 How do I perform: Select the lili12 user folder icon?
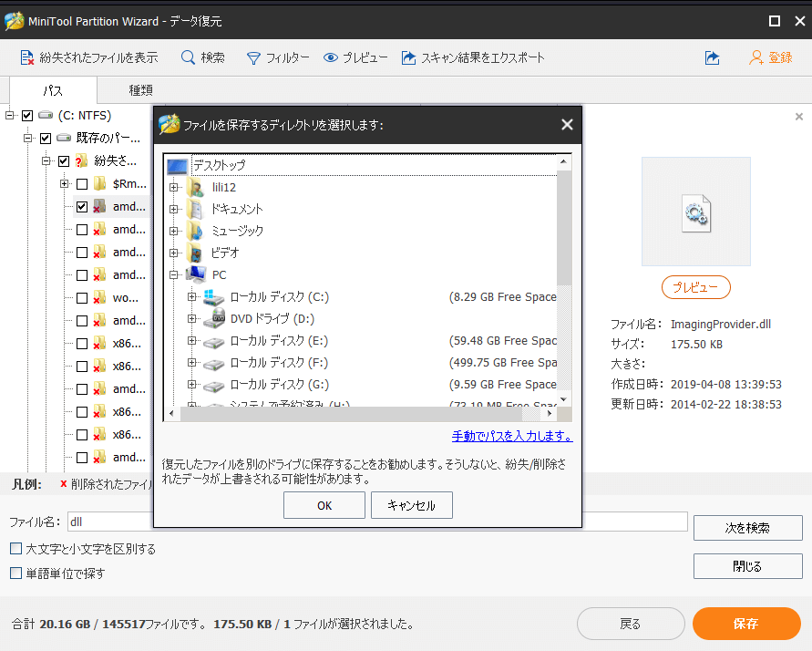click(196, 187)
